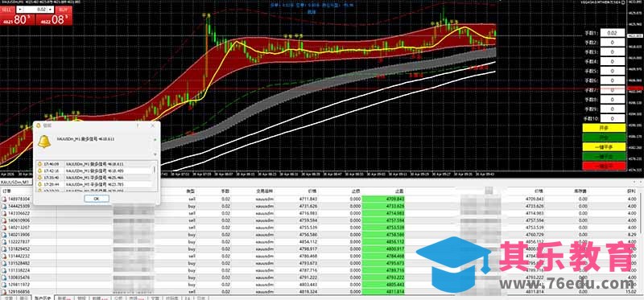
Task: Select the 17:35:40 alert row
Action: (x=95, y=178)
